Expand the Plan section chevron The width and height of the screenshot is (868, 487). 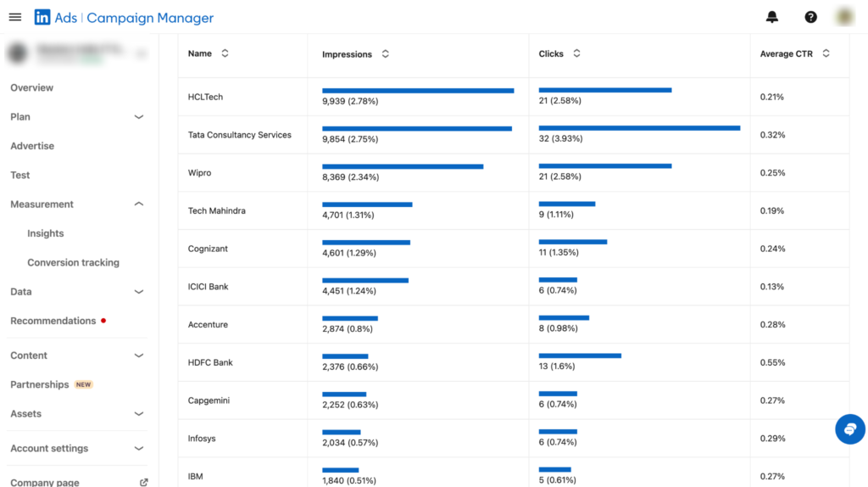coord(139,117)
